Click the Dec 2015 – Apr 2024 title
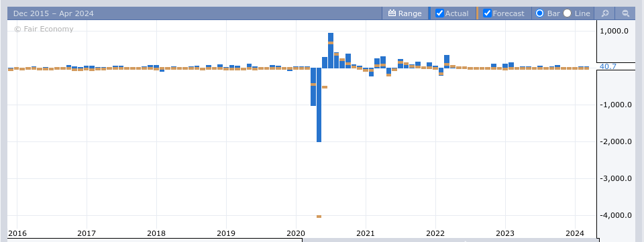Image resolution: width=644 pixels, height=242 pixels. [x=54, y=13]
